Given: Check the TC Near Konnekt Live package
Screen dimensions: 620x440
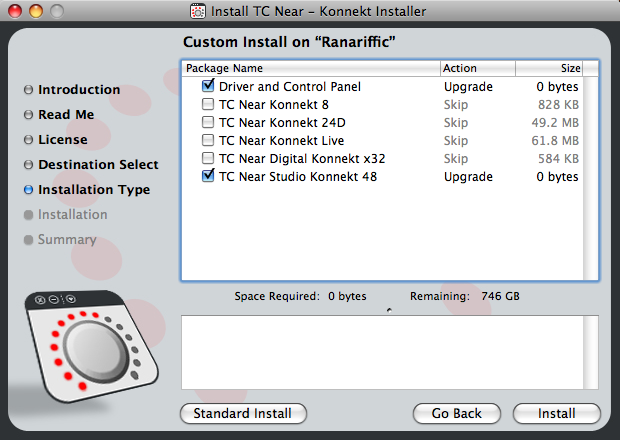Looking at the screenshot, I should point(208,140).
